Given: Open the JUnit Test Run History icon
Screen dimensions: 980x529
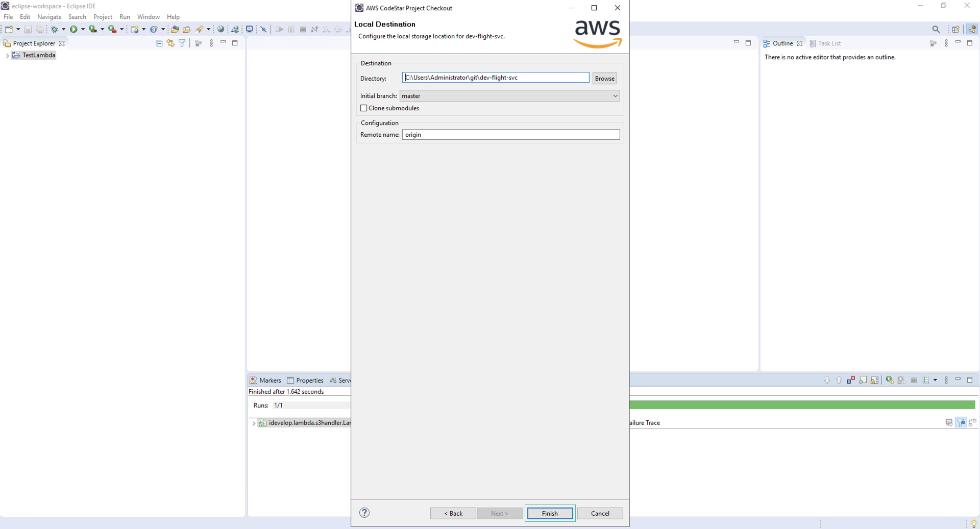Looking at the screenshot, I should coord(926,380).
